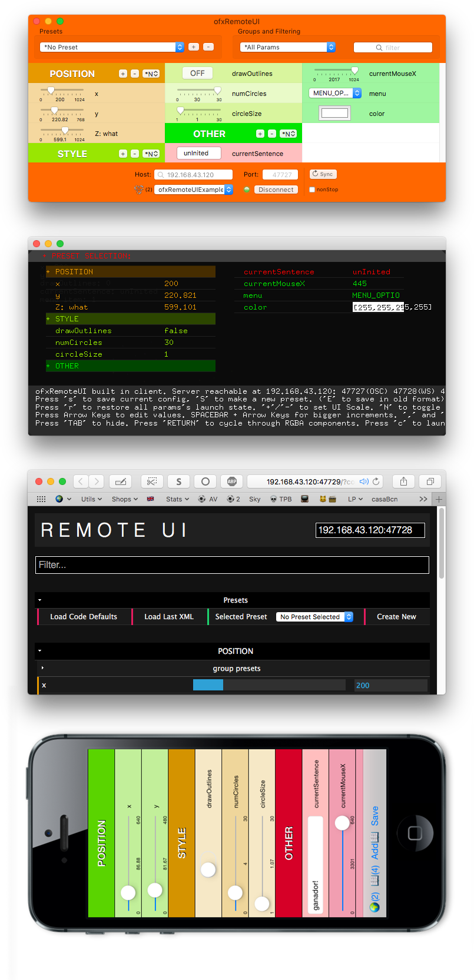Click the plus icon in POSITION group header

tap(122, 74)
